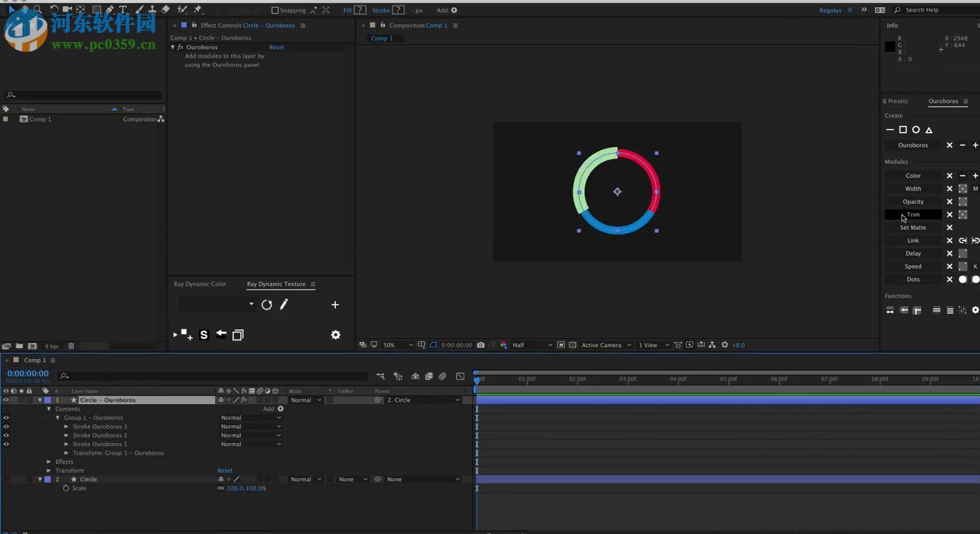Hide the Stroke Ouroboros 3 eye toggle
The height and width of the screenshot is (534, 980).
click(x=6, y=427)
